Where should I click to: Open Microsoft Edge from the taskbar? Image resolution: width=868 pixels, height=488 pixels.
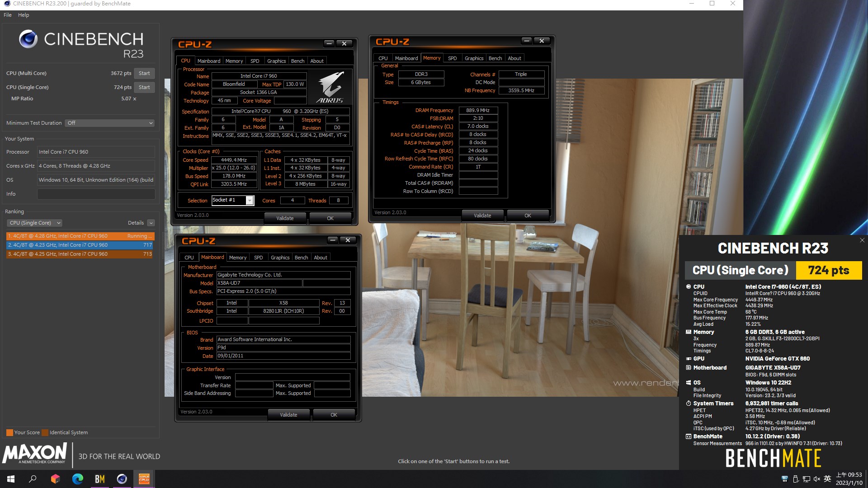pyautogui.click(x=78, y=479)
